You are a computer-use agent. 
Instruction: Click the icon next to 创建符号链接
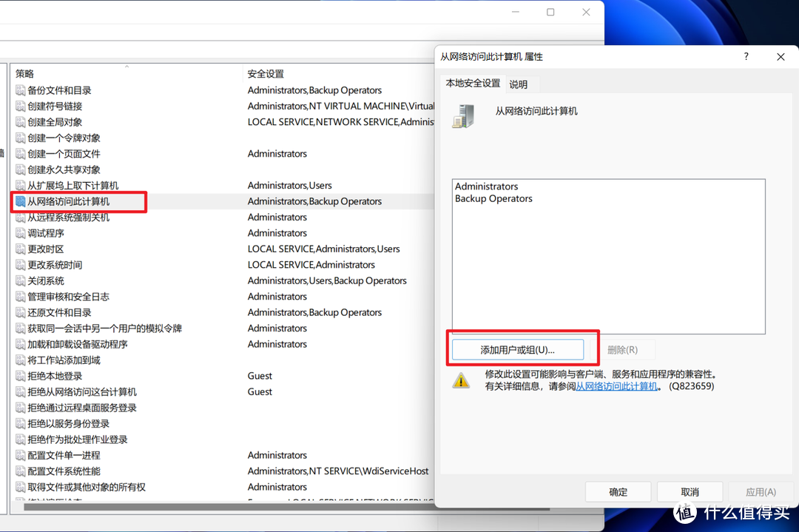coord(20,107)
